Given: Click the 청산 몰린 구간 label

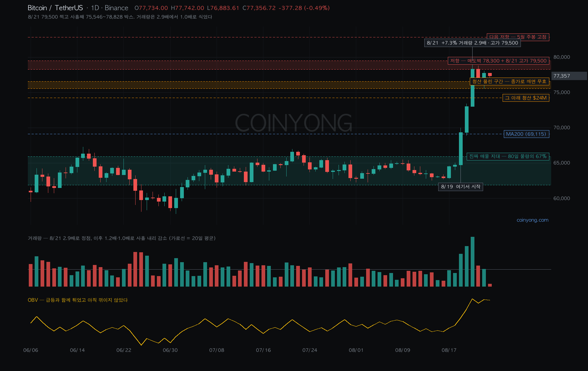Looking at the screenshot, I should point(509,82).
